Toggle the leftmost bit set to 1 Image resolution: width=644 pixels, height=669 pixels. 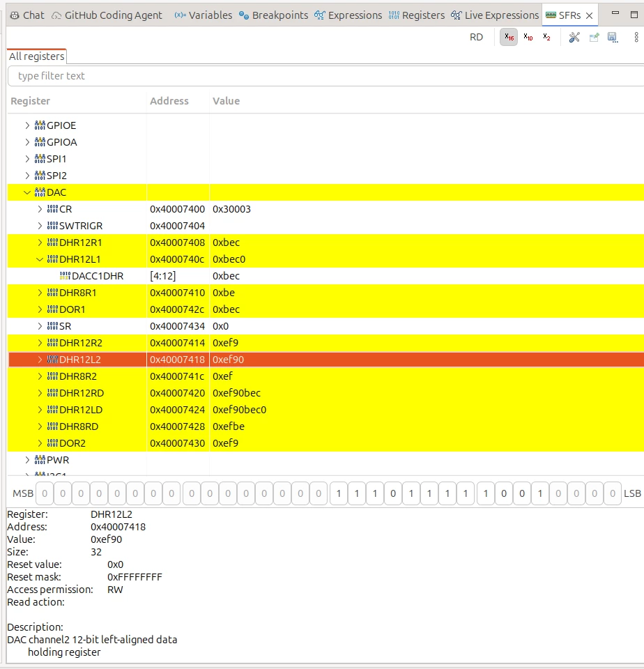(x=339, y=493)
